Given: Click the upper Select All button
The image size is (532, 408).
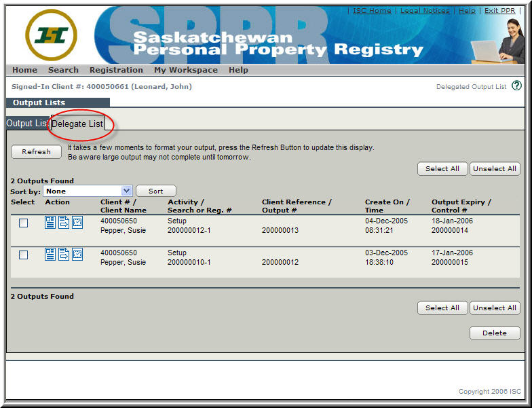Looking at the screenshot, I should pyautogui.click(x=442, y=168).
